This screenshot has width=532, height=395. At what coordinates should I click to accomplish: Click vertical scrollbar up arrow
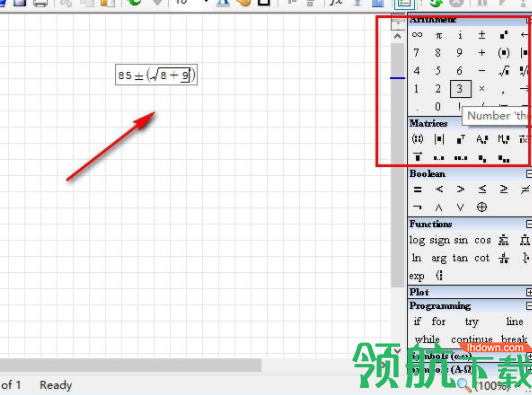coord(398,36)
